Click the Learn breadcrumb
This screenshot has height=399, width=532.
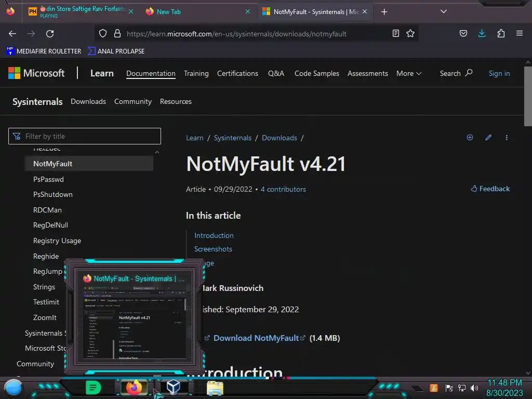tap(195, 138)
